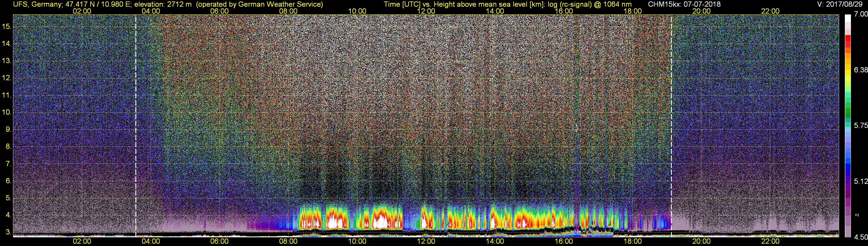Click the '10:00' label on the bottom time axis
The width and height of the screenshot is (868, 246).
point(357,241)
